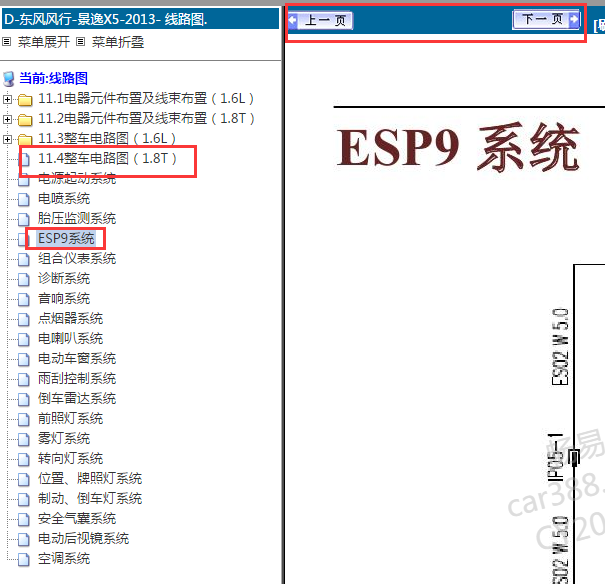Open 雾灯系统 diagram
Image resolution: width=605 pixels, height=584 pixels.
[x=64, y=439]
